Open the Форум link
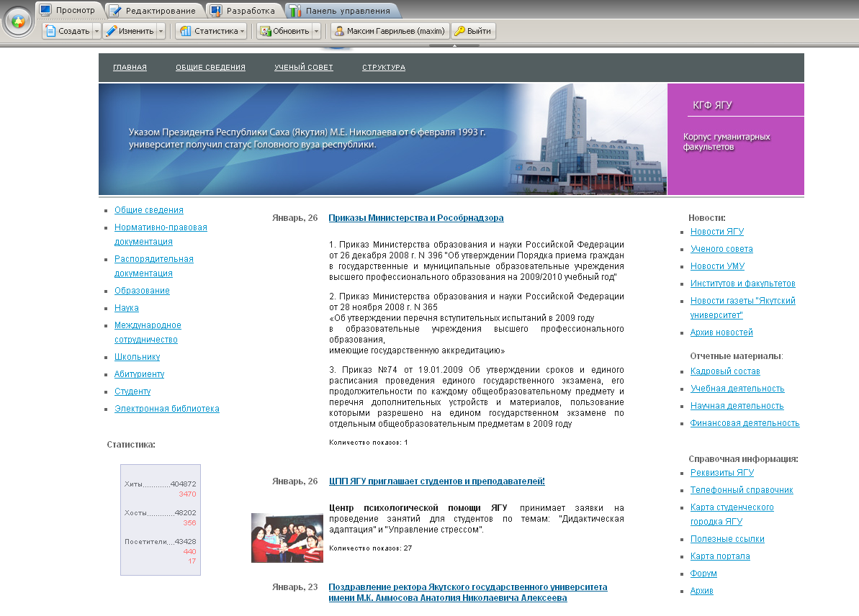 click(x=703, y=574)
